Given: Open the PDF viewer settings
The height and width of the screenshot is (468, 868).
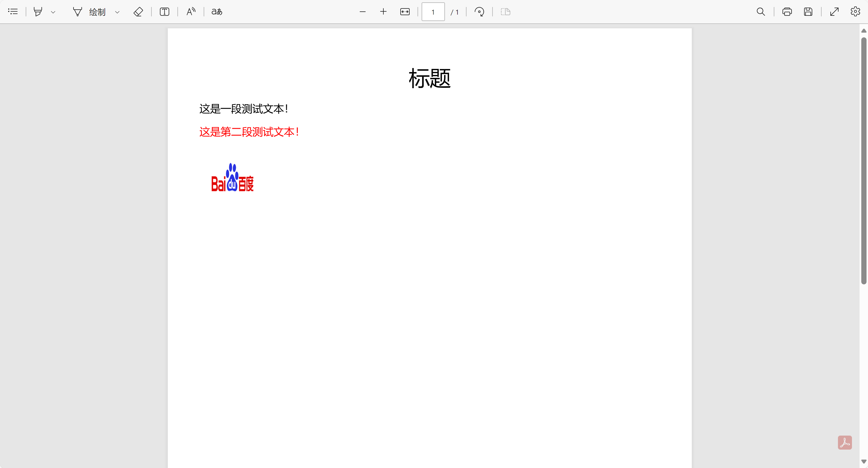Looking at the screenshot, I should (855, 11).
